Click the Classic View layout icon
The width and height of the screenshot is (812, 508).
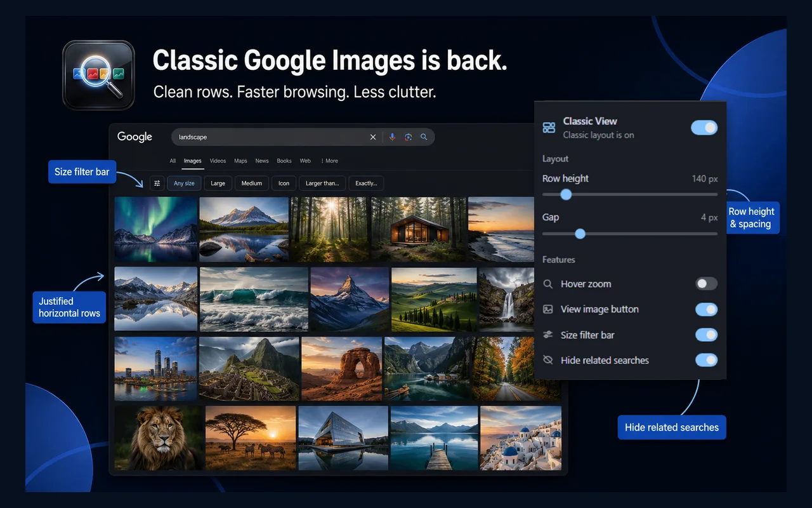(549, 128)
